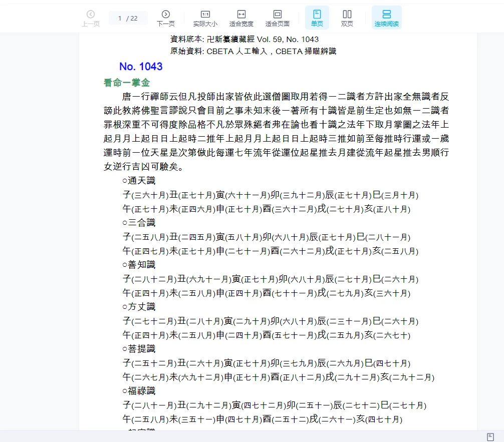Click line starting 子(二八十一月)
This screenshot has width=504, height=442.
click(275, 405)
